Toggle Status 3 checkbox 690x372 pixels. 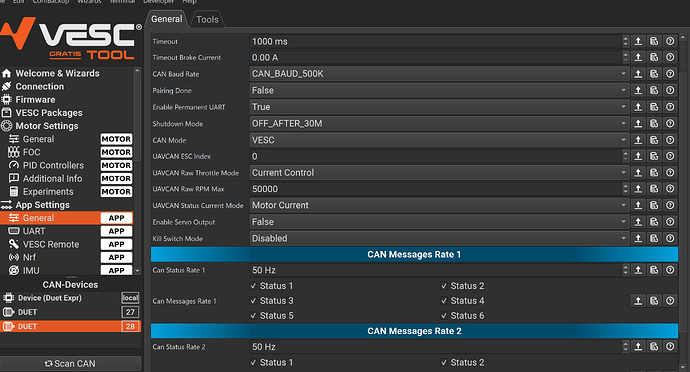272,301
